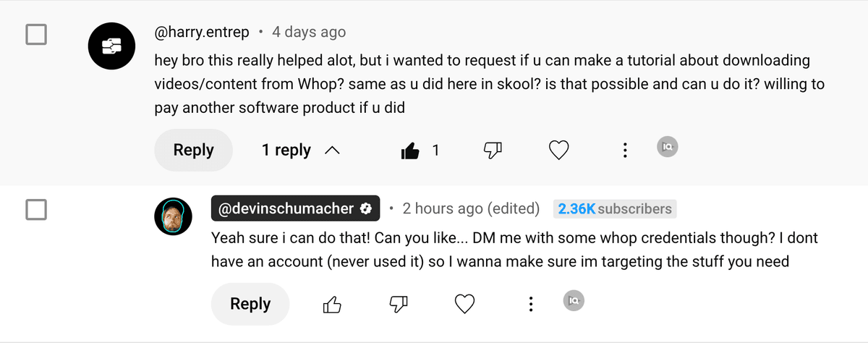Click harry.entrep's profile avatar
Screen dimensions: 868x343
(x=111, y=47)
